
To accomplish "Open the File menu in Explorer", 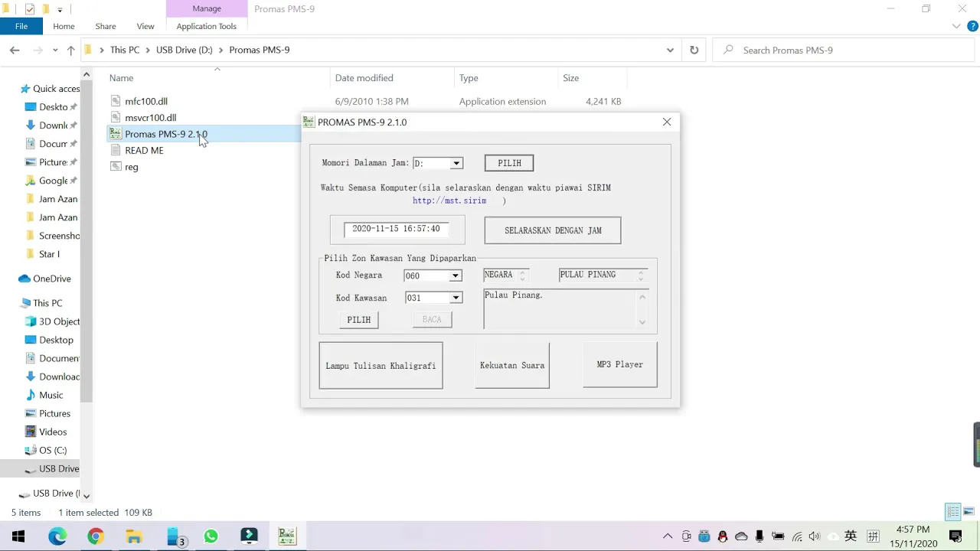I will pyautogui.click(x=21, y=26).
